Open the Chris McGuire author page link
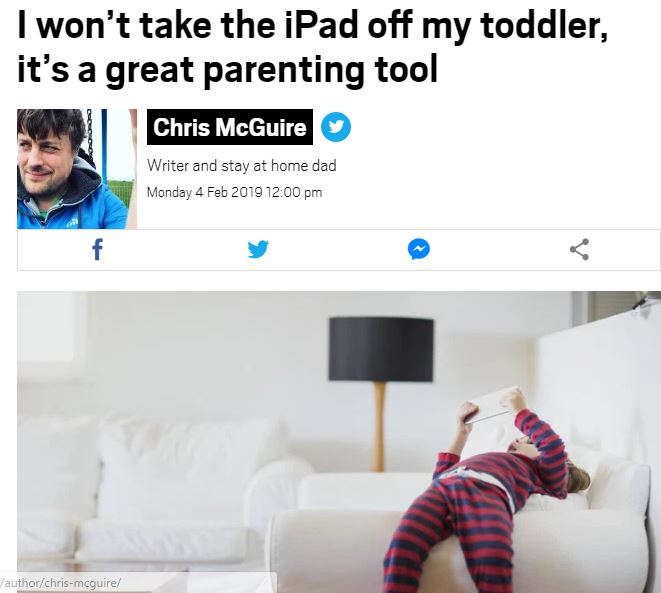The width and height of the screenshot is (661, 593). (x=230, y=127)
